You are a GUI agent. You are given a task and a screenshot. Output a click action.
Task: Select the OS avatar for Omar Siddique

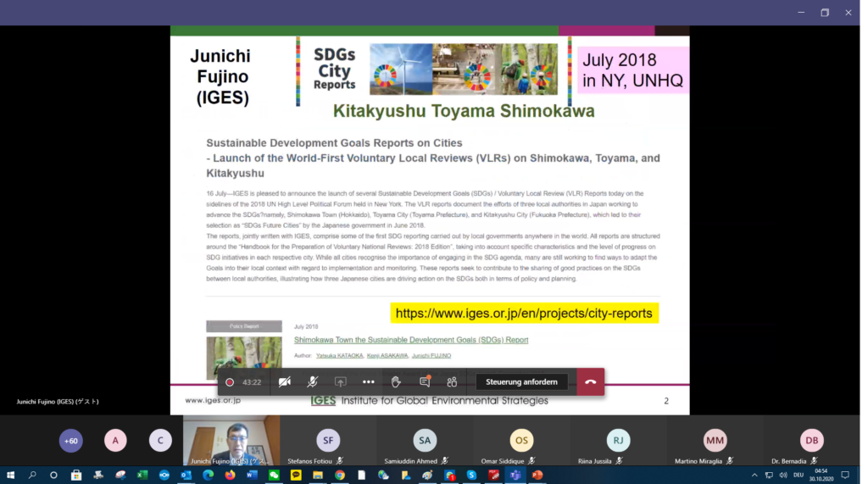(x=521, y=440)
